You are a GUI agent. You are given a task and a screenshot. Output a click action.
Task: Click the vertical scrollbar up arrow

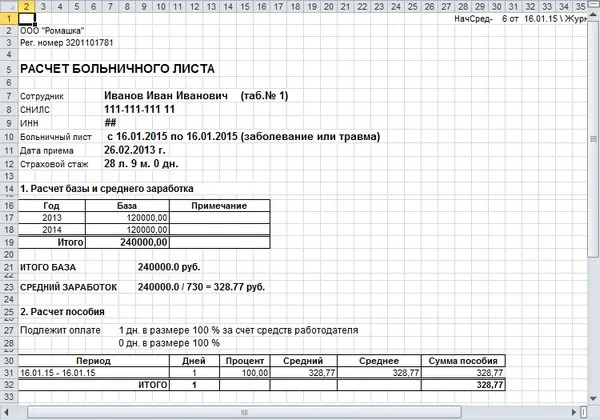tap(593, 15)
